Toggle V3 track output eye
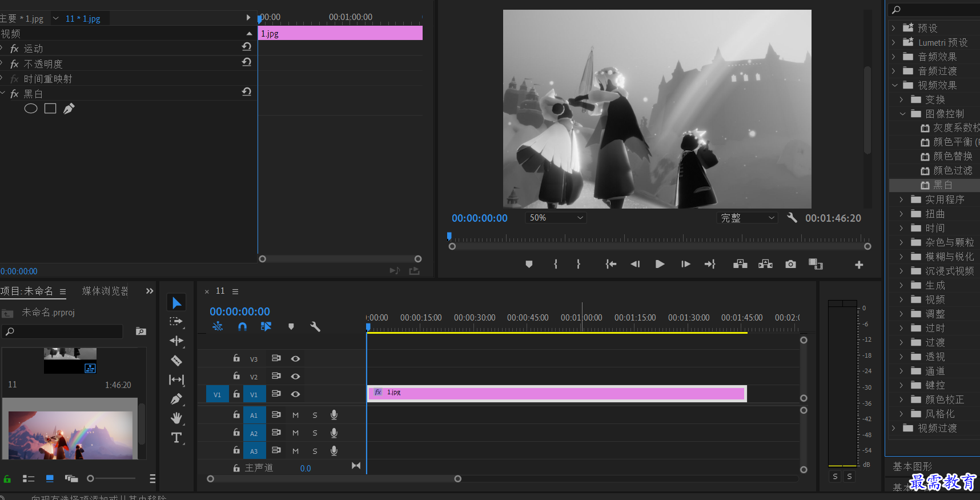The height and width of the screenshot is (500, 980). 295,359
